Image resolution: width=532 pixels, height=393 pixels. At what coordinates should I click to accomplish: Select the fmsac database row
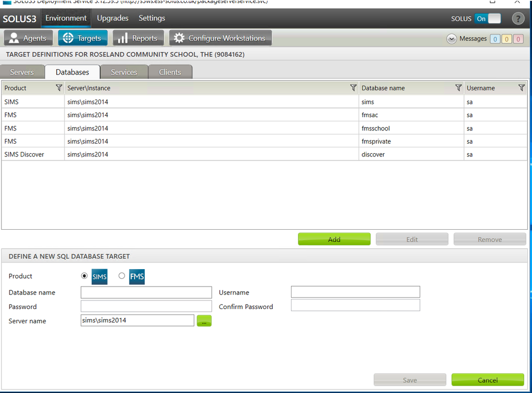[x=264, y=115]
